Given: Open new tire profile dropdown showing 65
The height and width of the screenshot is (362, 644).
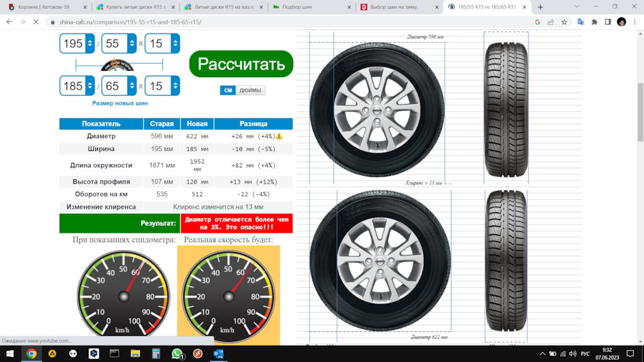Looking at the screenshot, I should point(119,86).
